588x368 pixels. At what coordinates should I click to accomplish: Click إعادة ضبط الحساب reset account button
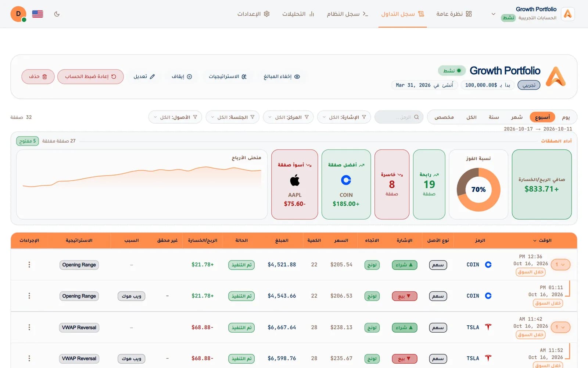tap(90, 77)
